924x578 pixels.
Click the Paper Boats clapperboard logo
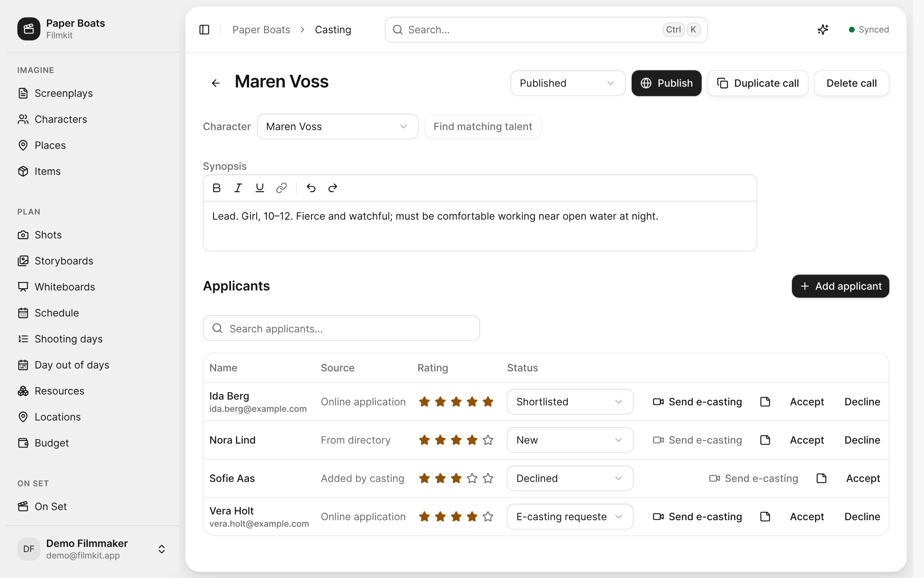click(29, 29)
